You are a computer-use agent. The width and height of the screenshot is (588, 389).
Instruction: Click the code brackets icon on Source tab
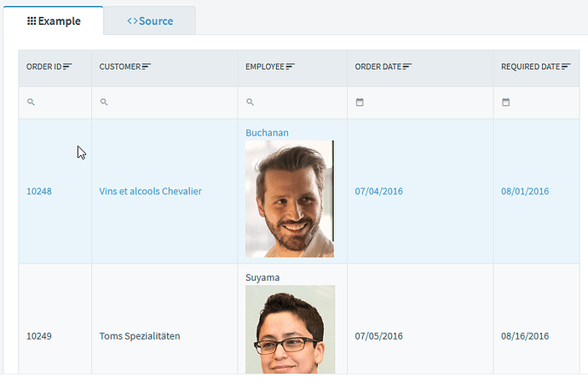coord(132,21)
